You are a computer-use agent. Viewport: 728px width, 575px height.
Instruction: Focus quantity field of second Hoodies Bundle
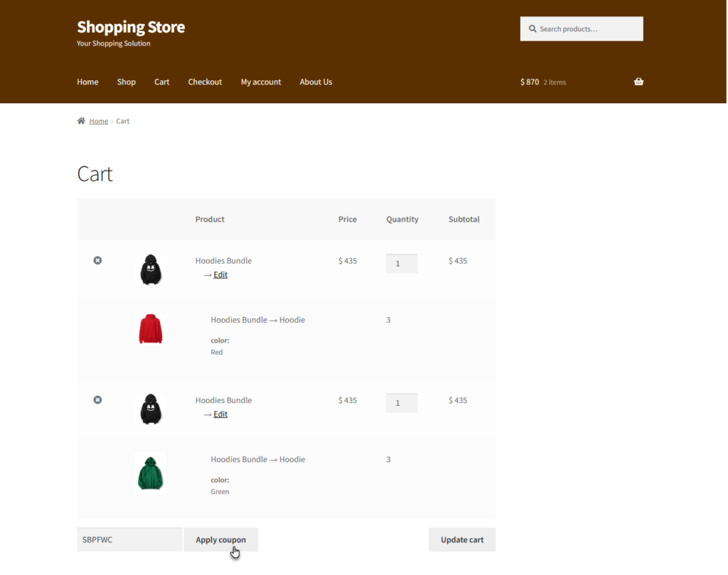402,403
